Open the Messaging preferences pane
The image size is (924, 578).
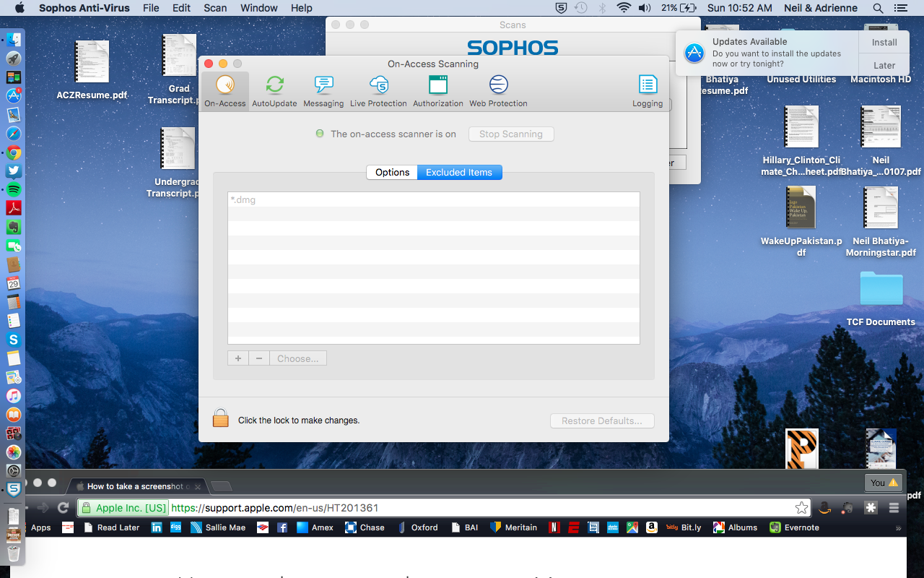coord(323,91)
